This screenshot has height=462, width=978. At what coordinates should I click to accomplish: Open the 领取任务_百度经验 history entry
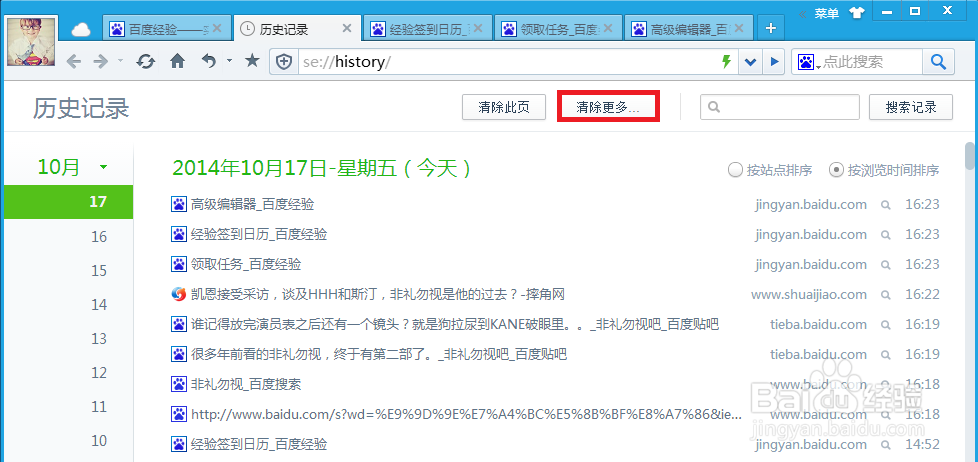[x=246, y=264]
